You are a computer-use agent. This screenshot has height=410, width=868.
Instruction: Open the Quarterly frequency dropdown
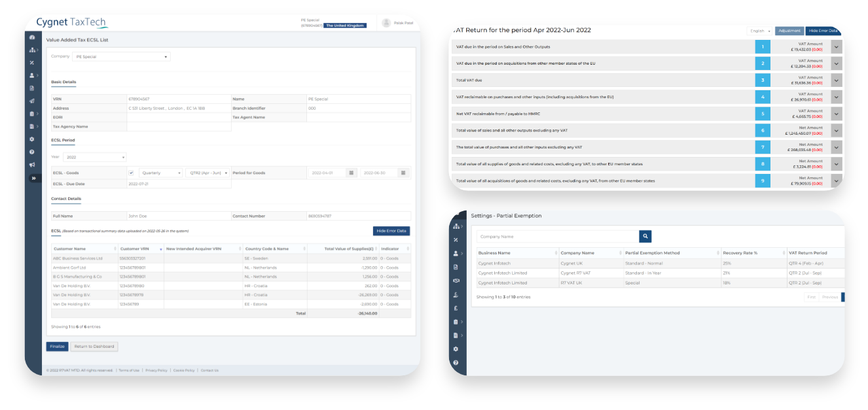click(x=160, y=173)
